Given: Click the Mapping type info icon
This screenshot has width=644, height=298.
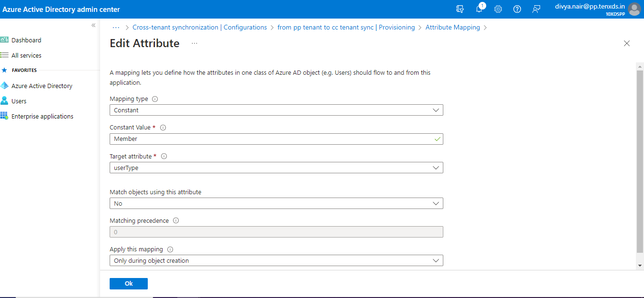Looking at the screenshot, I should 154,99.
